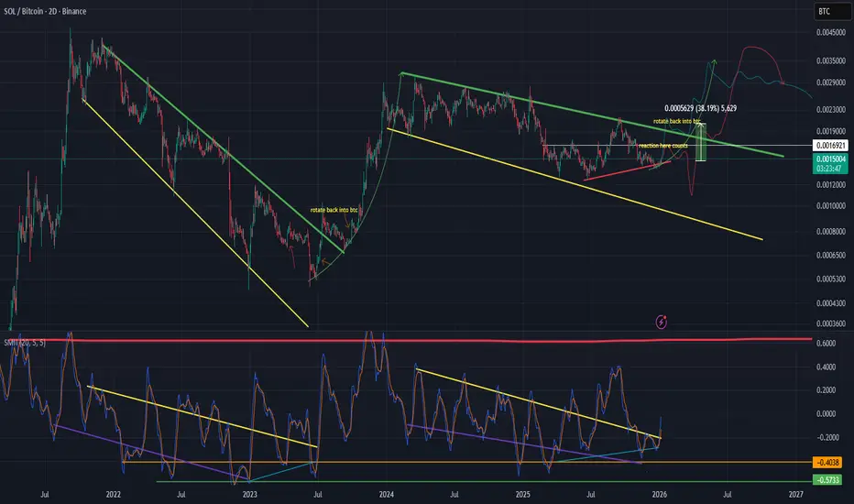This screenshot has height=504, width=854.
Task: Click the 0.0010000 price axis label
Action: [x=831, y=206]
